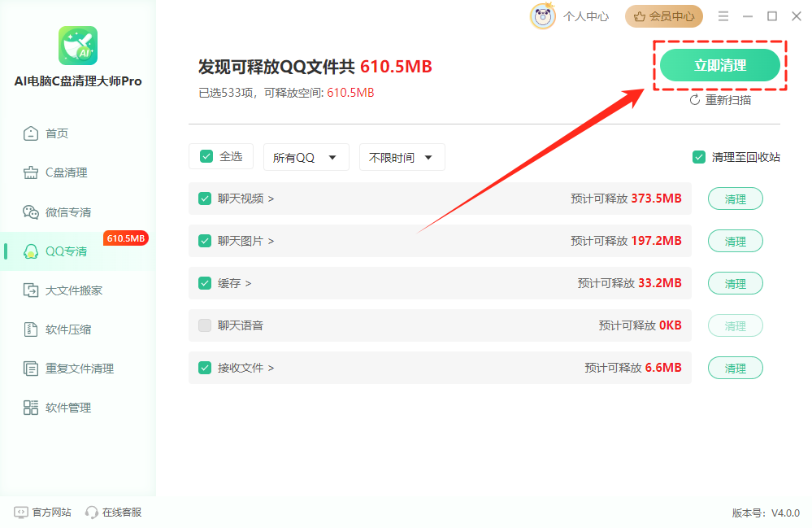Screen dimensions: 812x528
Task: Maximize the application window
Action: (772, 16)
